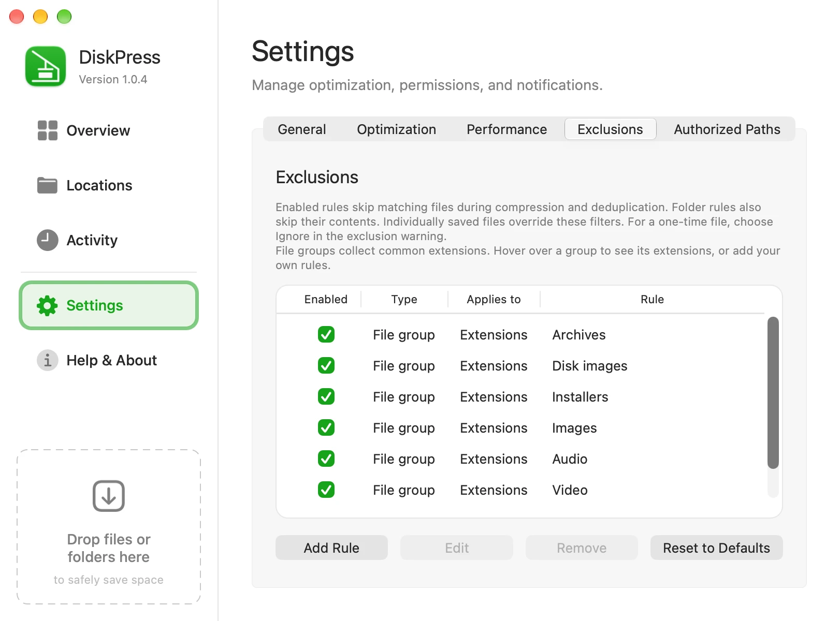The height and width of the screenshot is (621, 840).
Task: Uncheck the Disk images rule checkbox
Action: click(326, 365)
